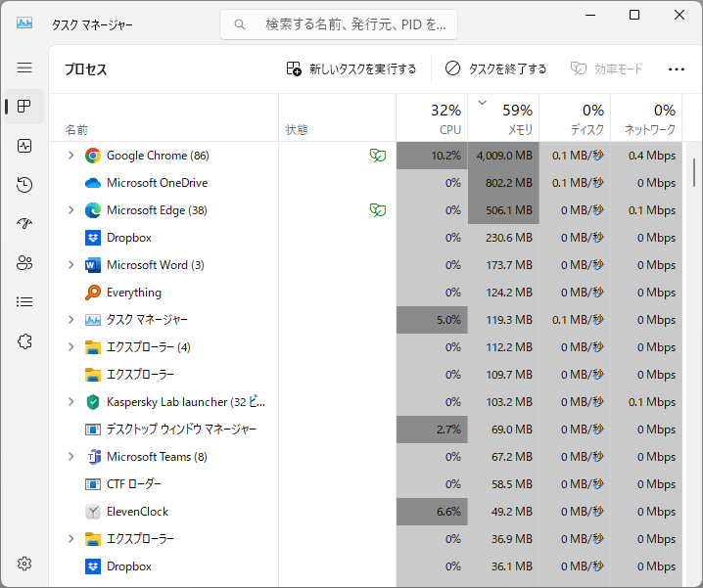
Task: Sort by CPU column header
Action: tap(432, 117)
